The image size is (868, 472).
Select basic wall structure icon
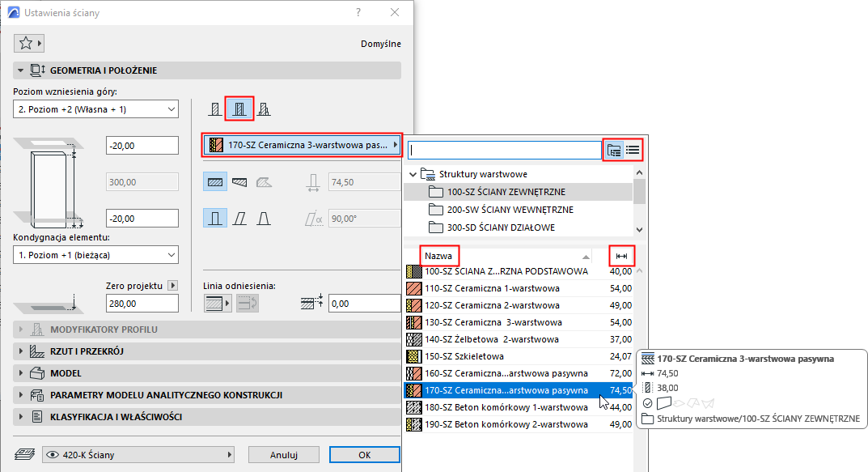coord(215,109)
